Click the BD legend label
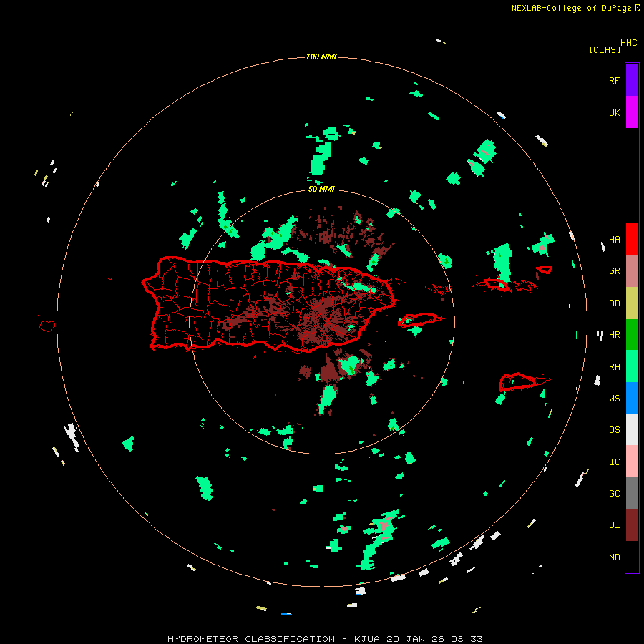This screenshot has height=644, width=644. [x=614, y=303]
